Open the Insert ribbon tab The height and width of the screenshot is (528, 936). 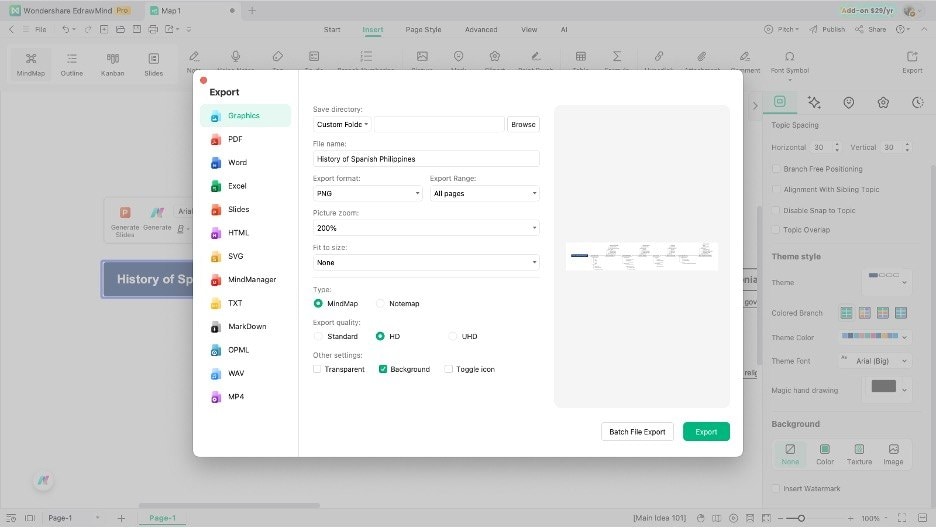point(372,29)
